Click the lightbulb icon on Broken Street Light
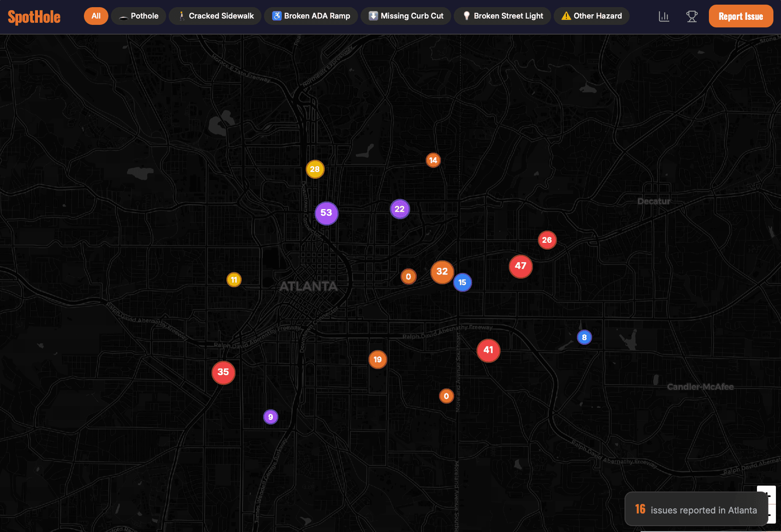 [x=466, y=16]
